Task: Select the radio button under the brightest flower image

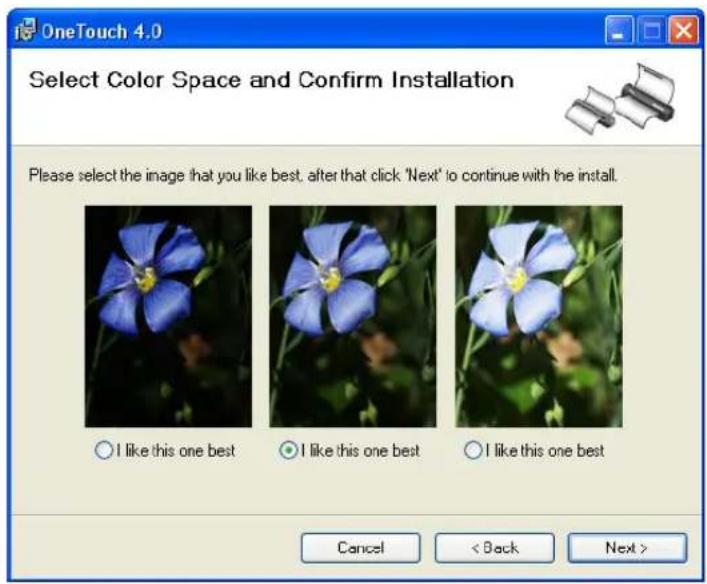Action: [x=473, y=450]
